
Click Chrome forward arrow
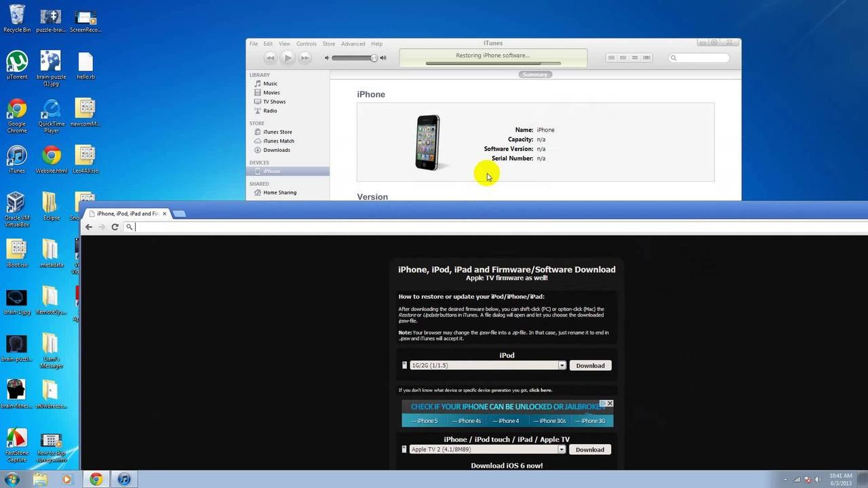pos(102,227)
